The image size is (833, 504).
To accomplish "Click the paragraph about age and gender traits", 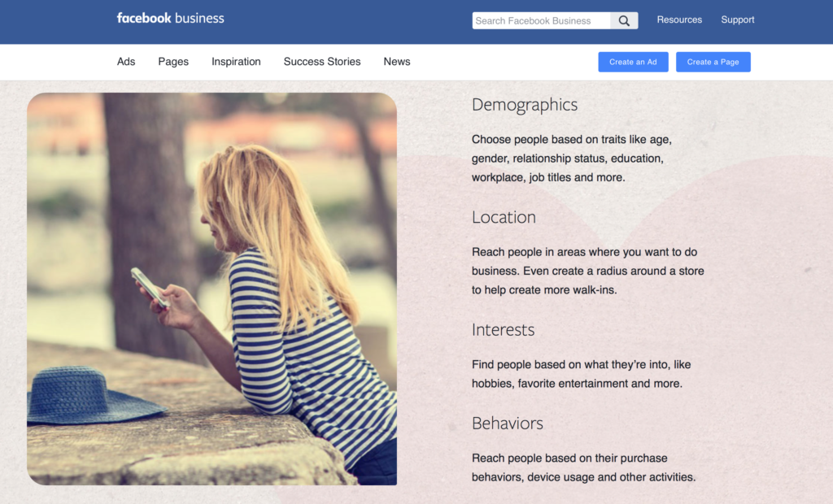I will click(571, 159).
